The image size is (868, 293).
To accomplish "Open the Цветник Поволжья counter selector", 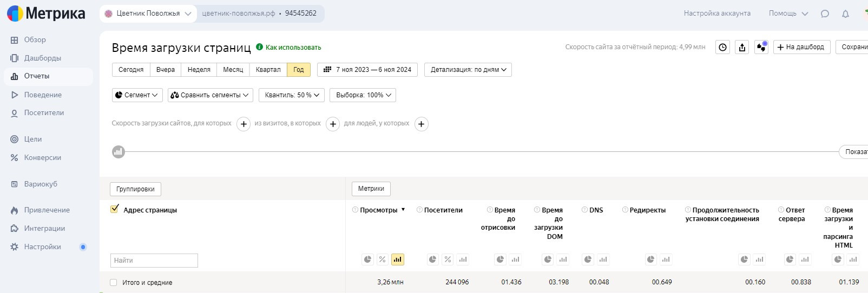I will (x=148, y=14).
